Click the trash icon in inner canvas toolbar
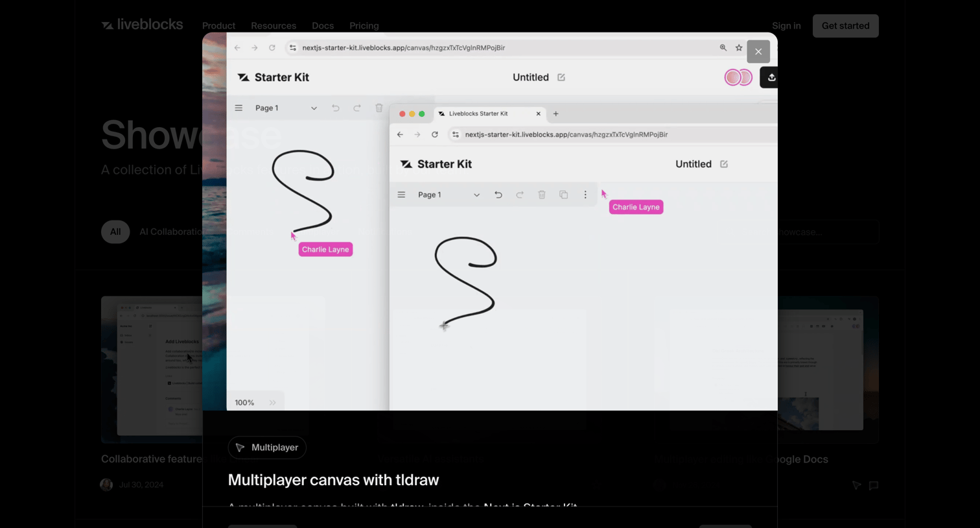This screenshot has height=528, width=980. 542,195
